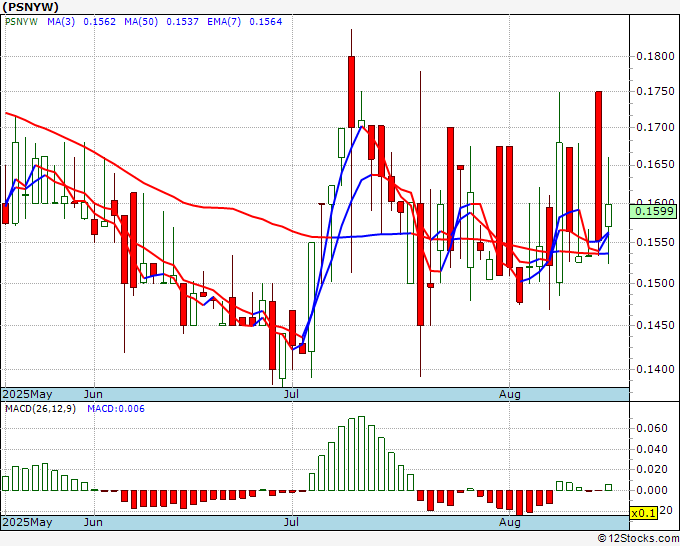Screen dimensions: 680x546
Task: Click the MACD:0.006 value label
Action: coord(116,409)
